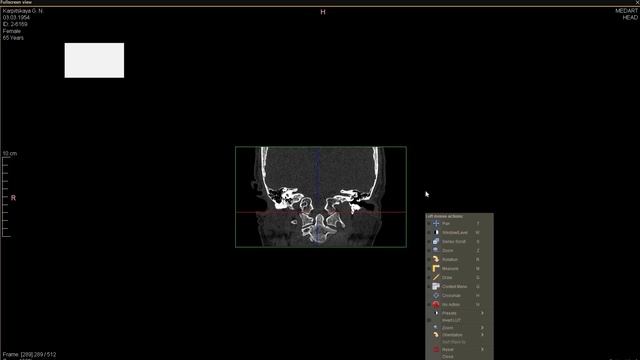The image size is (640, 360).
Task: Pick the Series Scroll action
Action: pyautogui.click(x=459, y=242)
